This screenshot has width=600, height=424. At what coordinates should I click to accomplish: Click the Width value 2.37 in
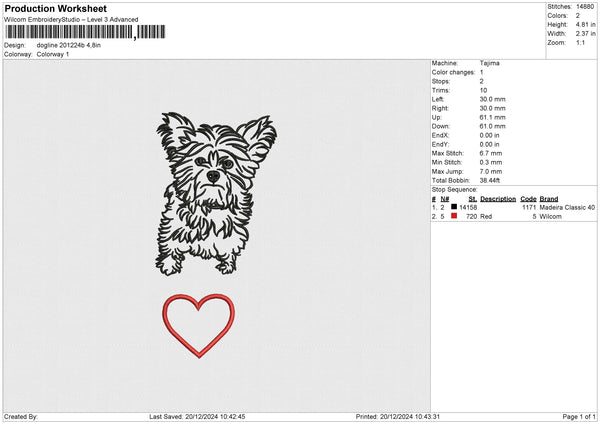585,34
